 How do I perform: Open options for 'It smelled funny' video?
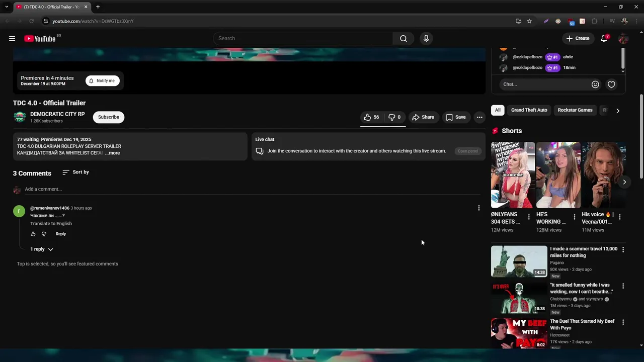tap(623, 286)
